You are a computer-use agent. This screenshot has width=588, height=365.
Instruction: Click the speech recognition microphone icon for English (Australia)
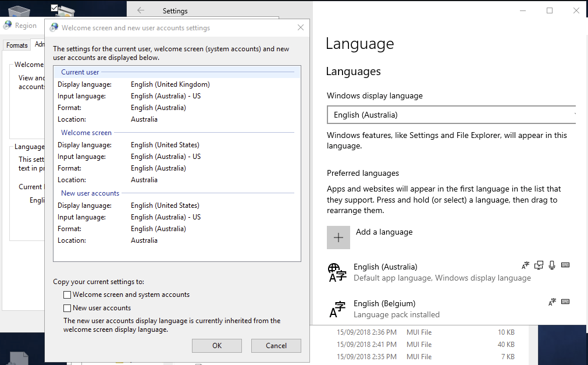(x=552, y=265)
